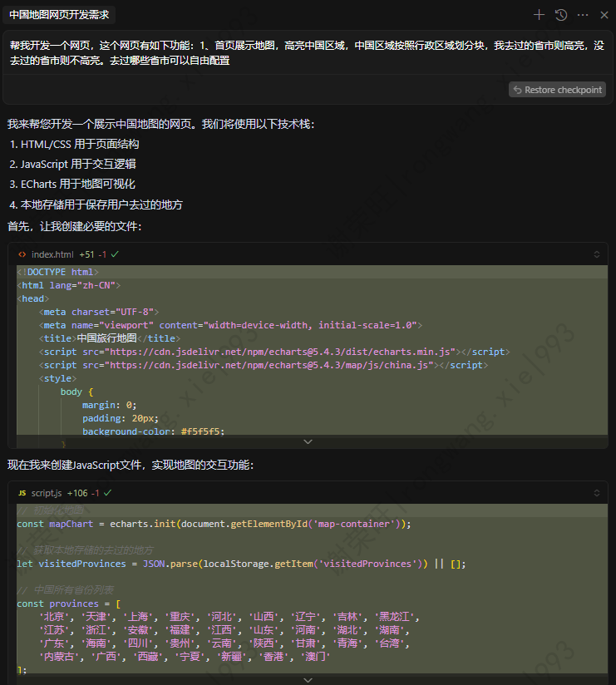The width and height of the screenshot is (616, 685).
Task: Click list item 'JavaScript 用于交互逻辑'
Action: 78,164
